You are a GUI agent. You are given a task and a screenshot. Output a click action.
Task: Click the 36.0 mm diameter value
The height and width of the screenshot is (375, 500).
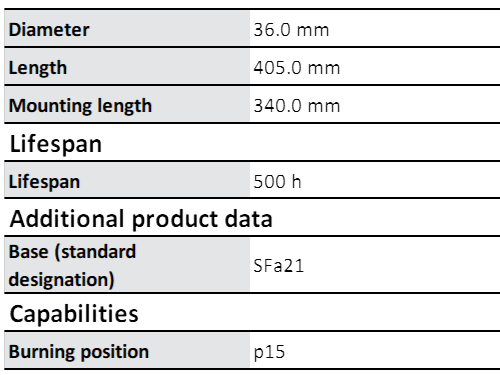point(291,30)
